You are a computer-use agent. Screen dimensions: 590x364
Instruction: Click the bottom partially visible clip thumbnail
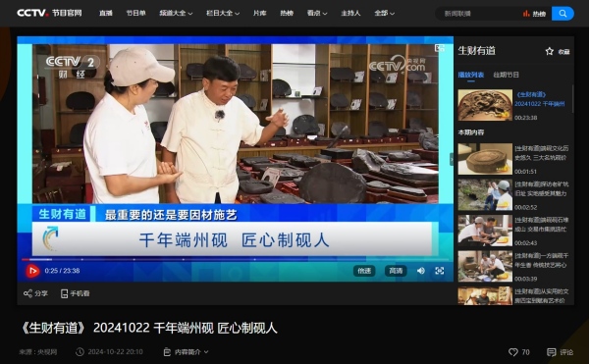[x=485, y=295]
